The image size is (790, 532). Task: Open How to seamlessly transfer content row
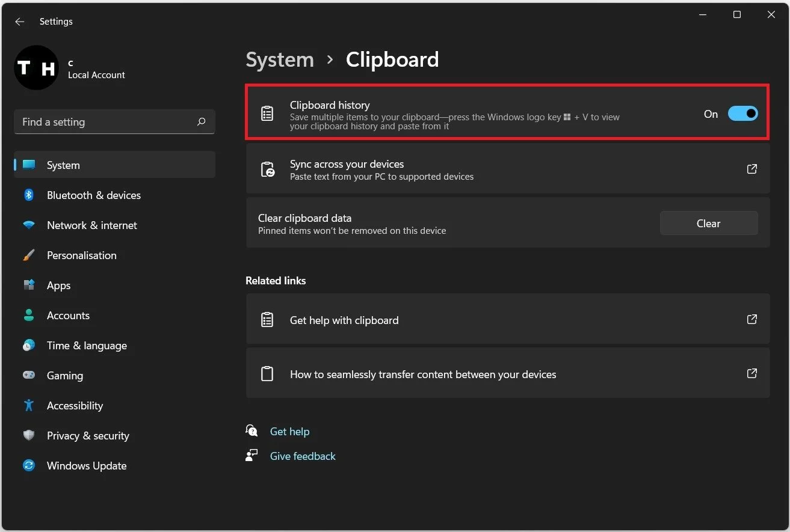[x=508, y=373]
